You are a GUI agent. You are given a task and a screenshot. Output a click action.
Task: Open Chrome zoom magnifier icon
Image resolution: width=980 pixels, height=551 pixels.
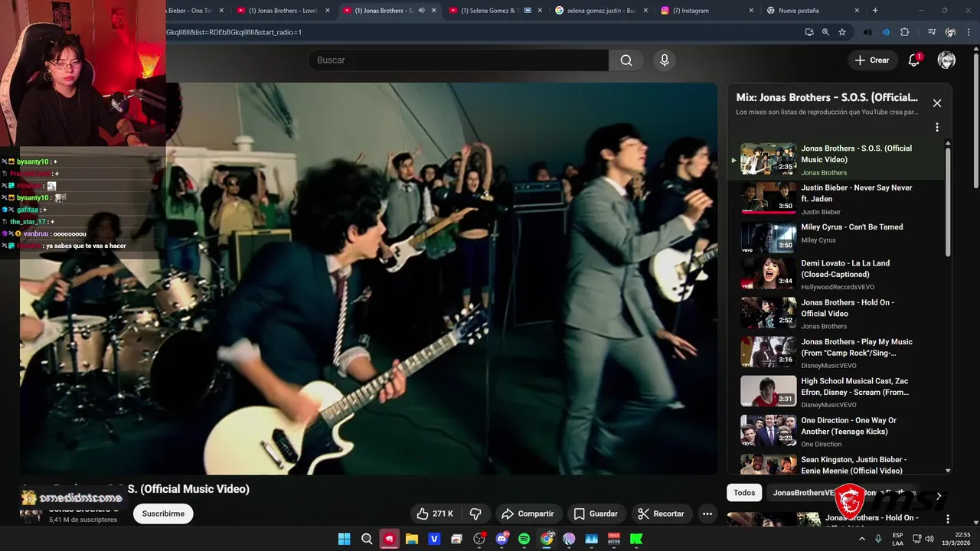[825, 32]
